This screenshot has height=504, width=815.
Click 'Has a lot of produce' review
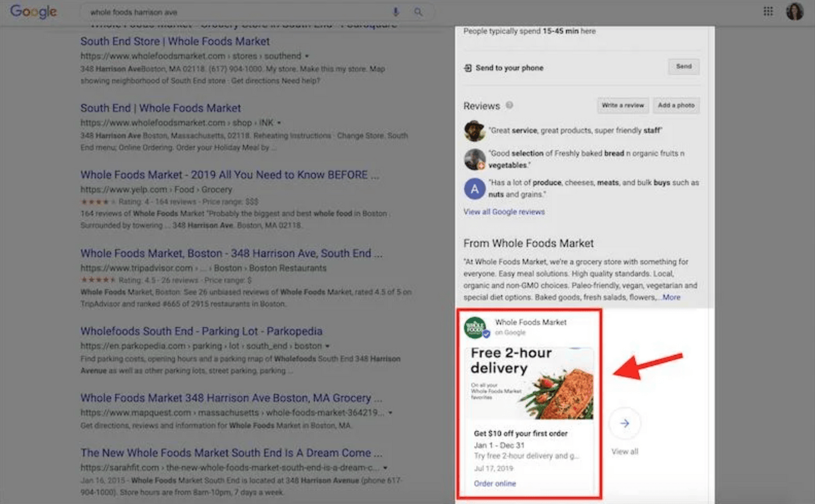pyautogui.click(x=594, y=188)
